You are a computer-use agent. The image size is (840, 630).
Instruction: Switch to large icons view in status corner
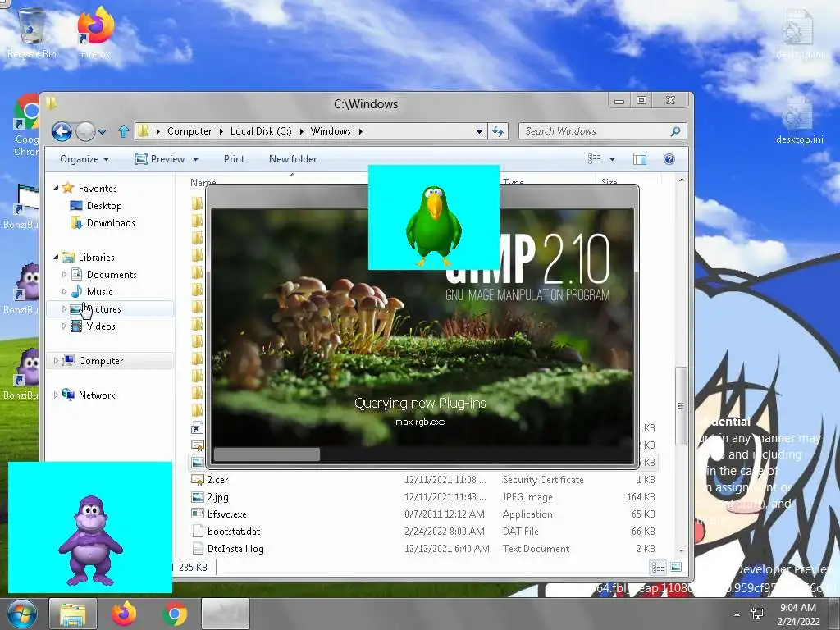tap(676, 567)
